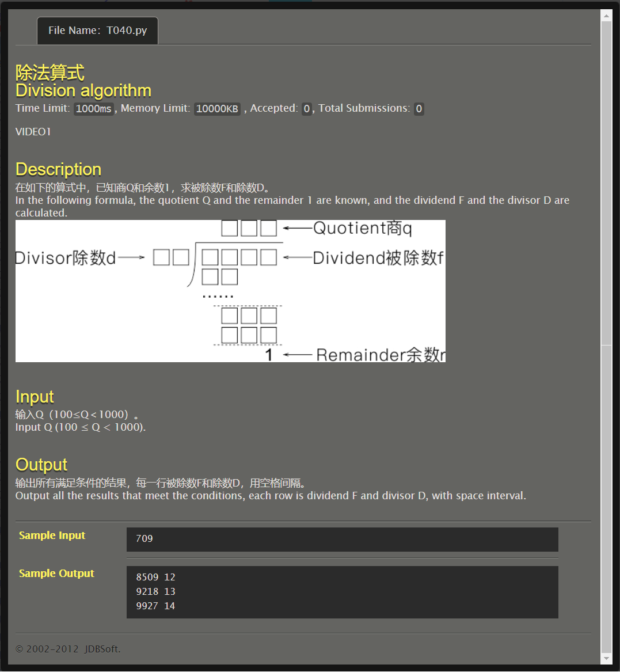Image resolution: width=620 pixels, height=672 pixels.
Task: Click the division algorithm diagram image
Action: (x=230, y=290)
